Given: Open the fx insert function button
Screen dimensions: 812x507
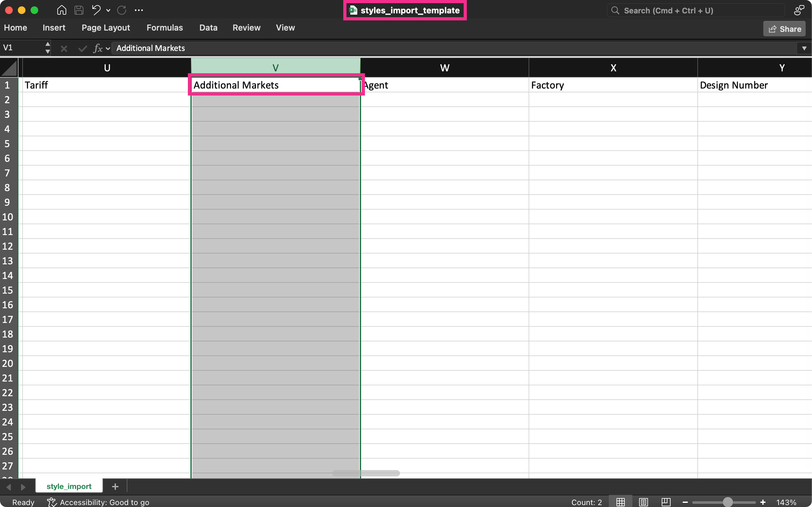Looking at the screenshot, I should click(x=98, y=48).
